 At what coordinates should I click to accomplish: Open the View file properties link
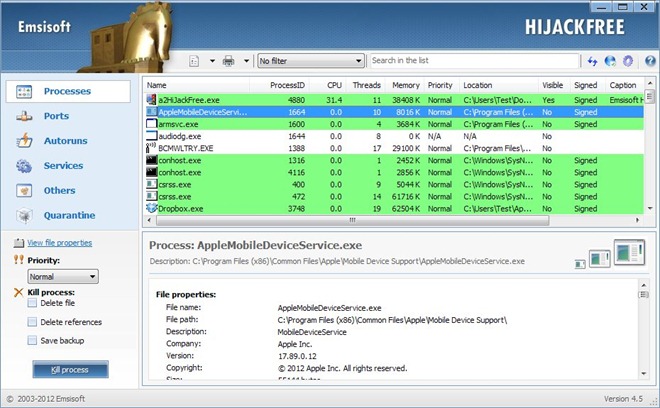[60, 243]
